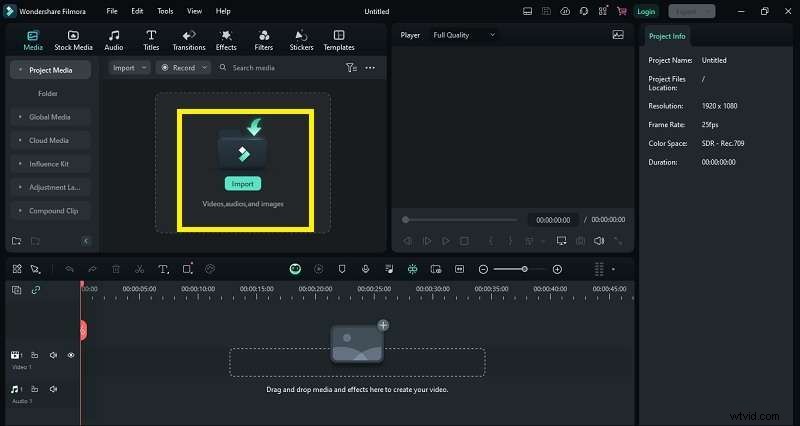Click the player volume speaker icon
Image resolution: width=800 pixels, height=426 pixels.
point(599,241)
